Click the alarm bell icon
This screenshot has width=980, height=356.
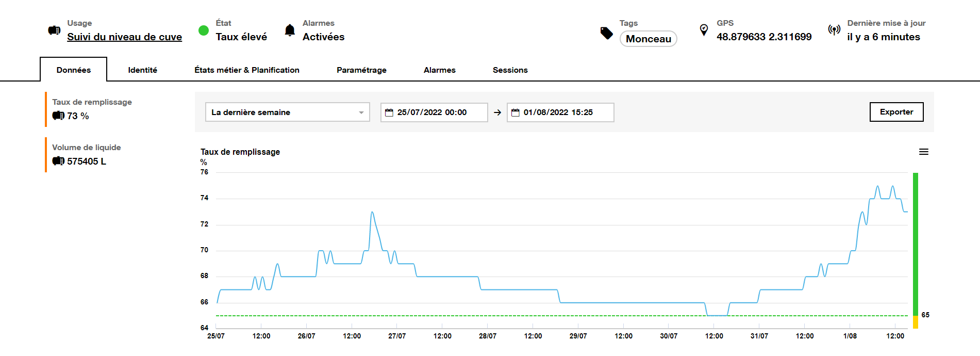click(x=290, y=30)
